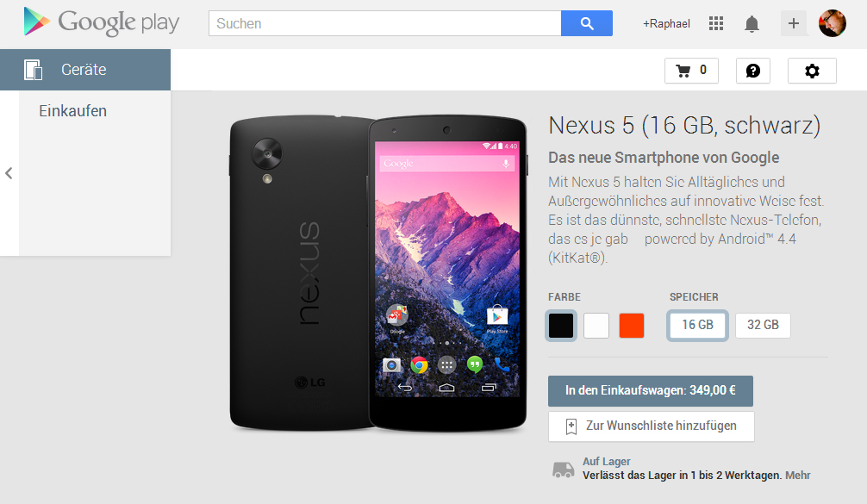Click the Mehr shipping details link
The height and width of the screenshot is (504, 867).
click(798, 476)
